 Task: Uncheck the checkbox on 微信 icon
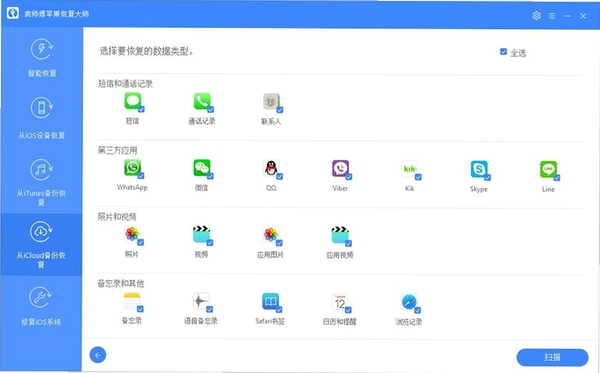[x=210, y=176]
